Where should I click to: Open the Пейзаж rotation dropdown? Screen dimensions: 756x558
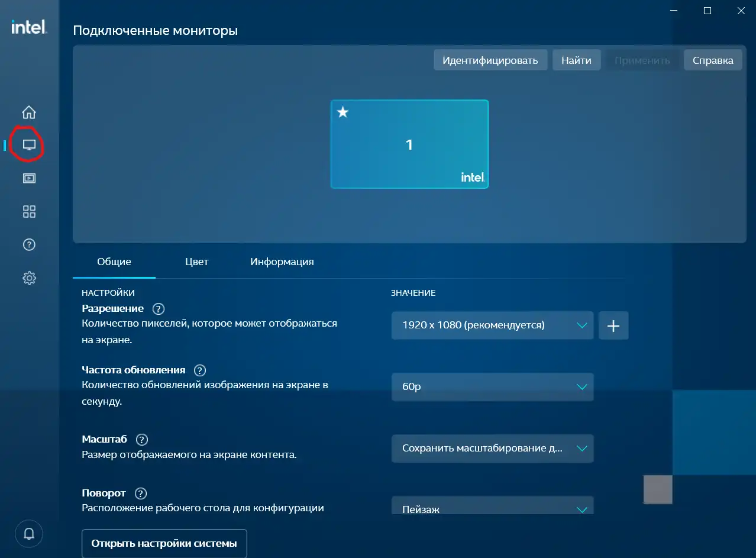pyautogui.click(x=492, y=506)
